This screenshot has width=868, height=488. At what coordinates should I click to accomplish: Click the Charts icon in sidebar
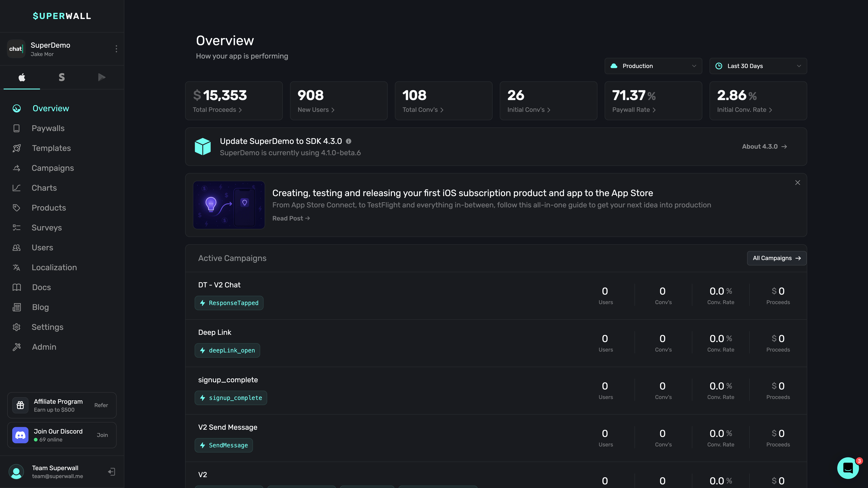pyautogui.click(x=17, y=188)
